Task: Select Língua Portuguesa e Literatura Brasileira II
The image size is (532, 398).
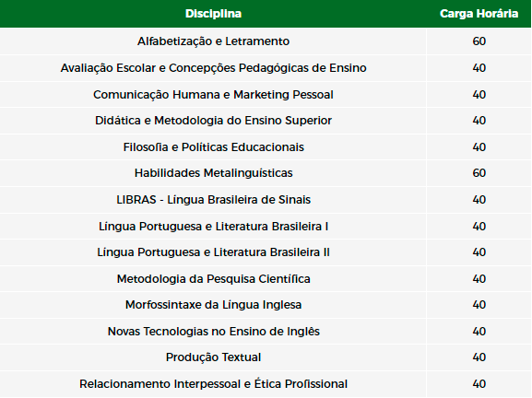Action: (213, 252)
